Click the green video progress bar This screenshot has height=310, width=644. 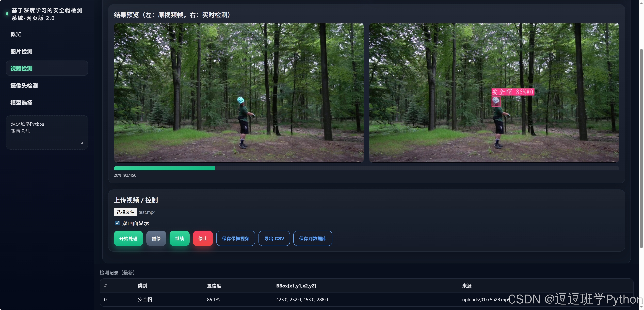pos(164,168)
